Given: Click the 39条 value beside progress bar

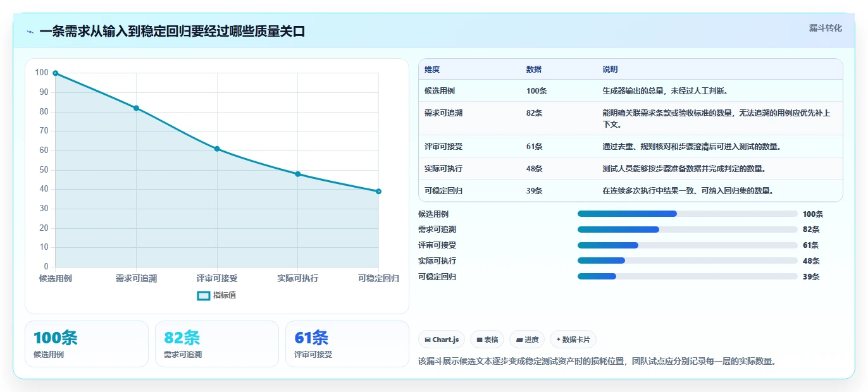Looking at the screenshot, I should (x=811, y=276).
